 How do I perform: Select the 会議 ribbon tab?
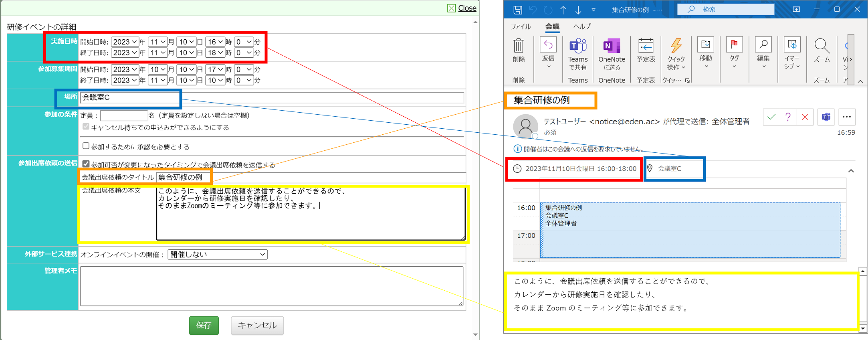tap(552, 26)
